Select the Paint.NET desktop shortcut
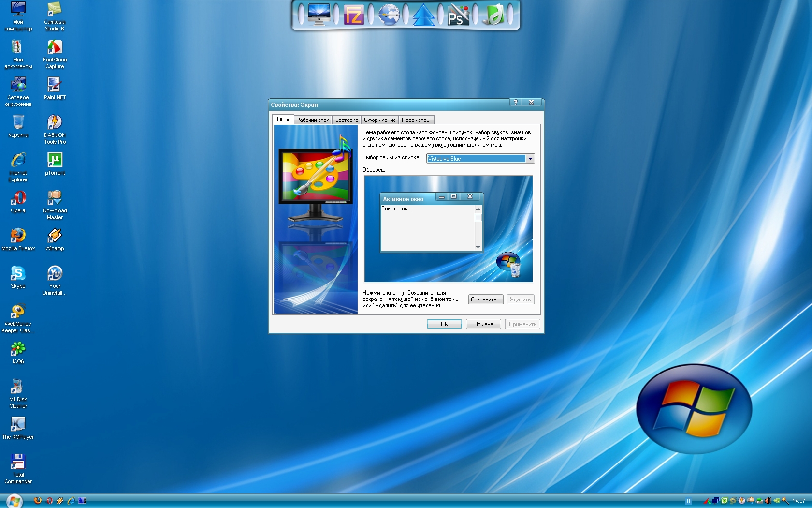 55,85
